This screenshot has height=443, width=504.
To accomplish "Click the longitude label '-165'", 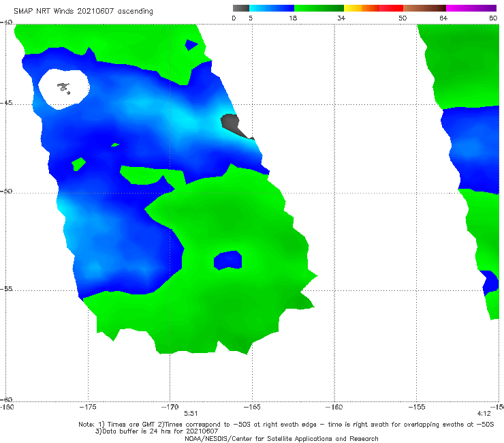I will click(x=252, y=407).
